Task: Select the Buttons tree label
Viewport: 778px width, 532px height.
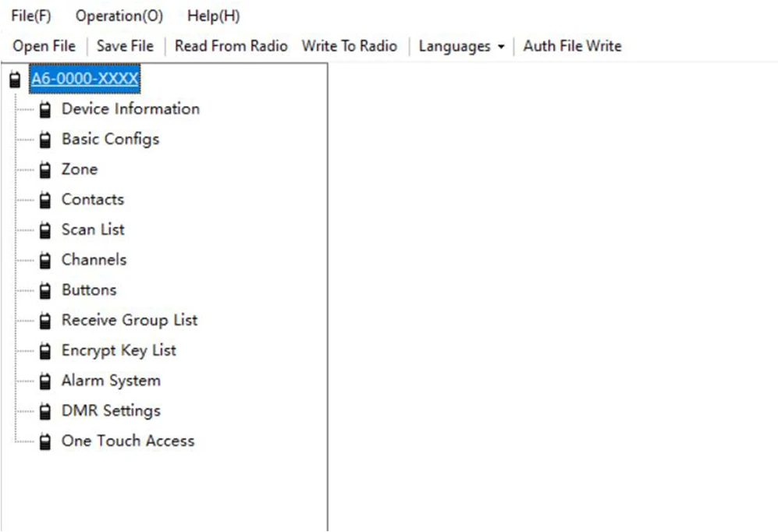Action: 89,290
